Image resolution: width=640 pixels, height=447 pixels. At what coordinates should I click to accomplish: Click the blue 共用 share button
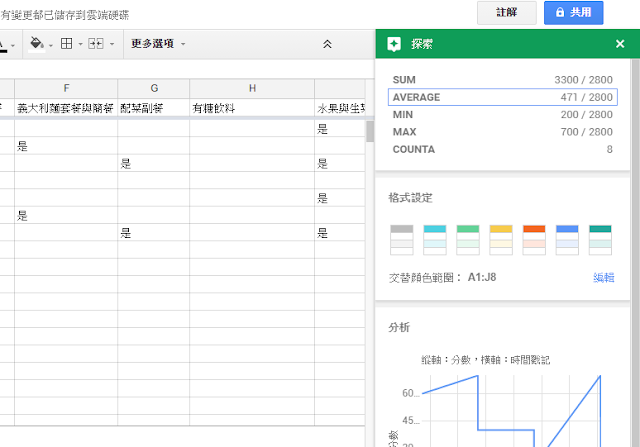point(573,13)
